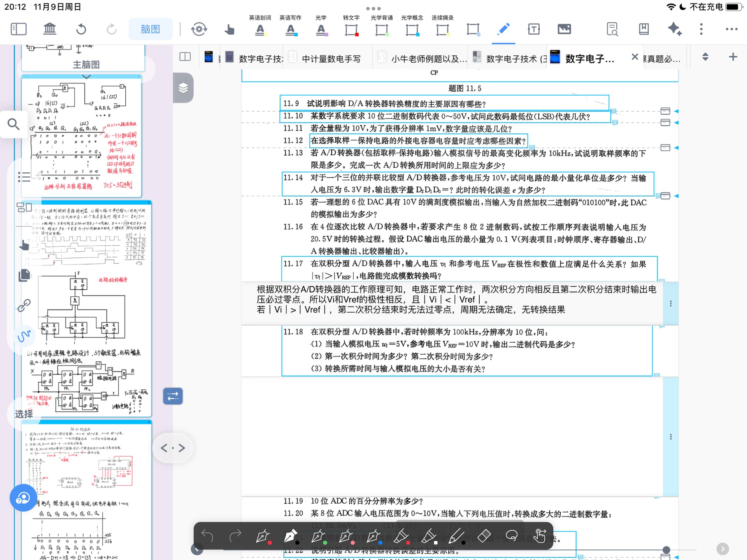Select the red highlighter marker
747x560 pixels.
[x=401, y=536]
